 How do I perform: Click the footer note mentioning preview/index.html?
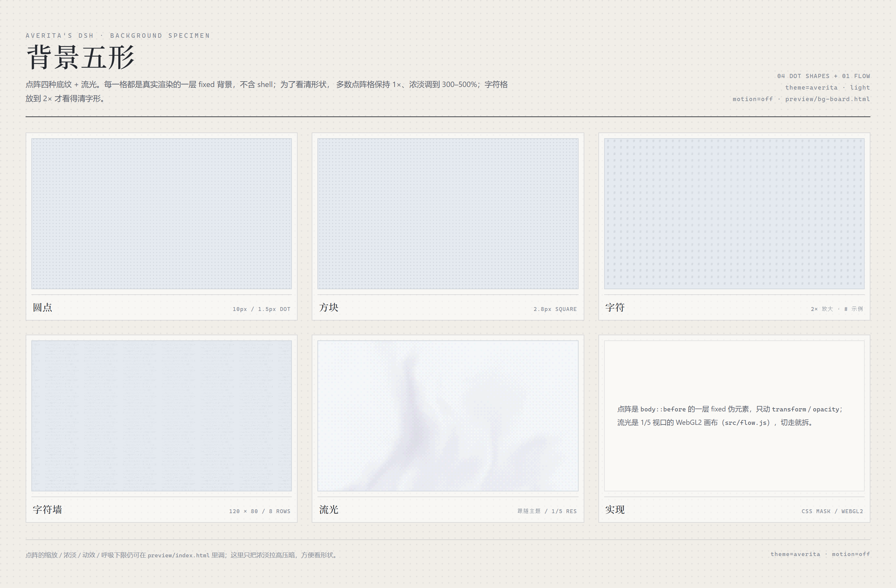coord(181,555)
